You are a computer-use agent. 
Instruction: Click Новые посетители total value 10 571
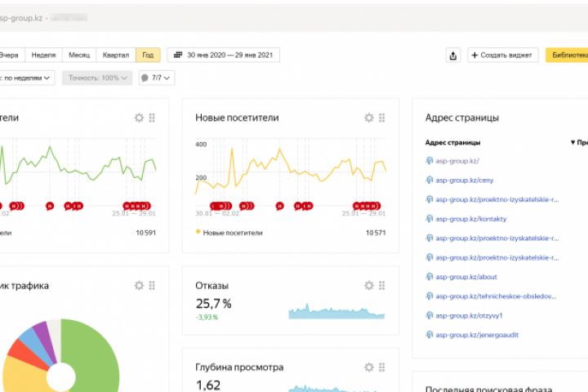click(x=376, y=233)
